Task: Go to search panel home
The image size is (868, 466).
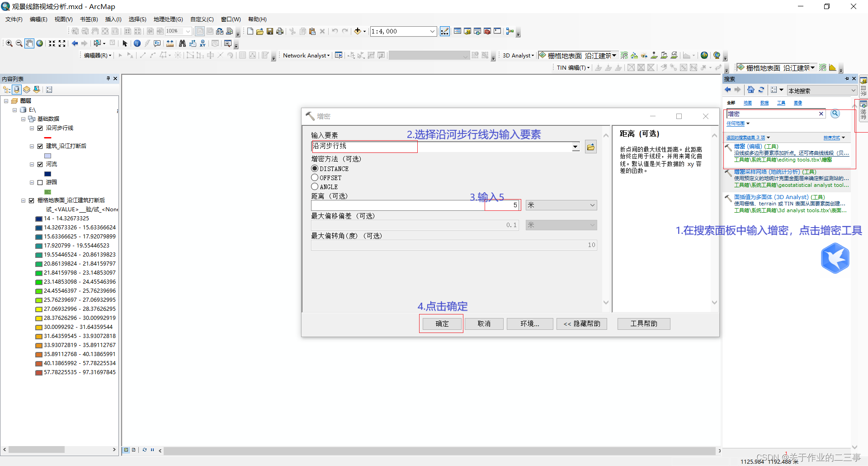Action: (x=751, y=90)
